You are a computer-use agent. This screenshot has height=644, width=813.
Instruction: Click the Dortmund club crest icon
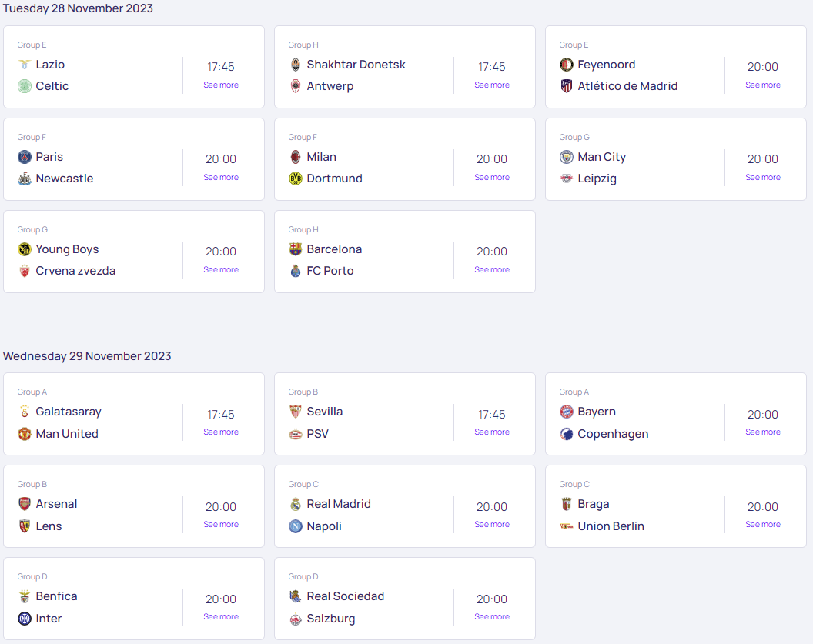click(x=296, y=179)
